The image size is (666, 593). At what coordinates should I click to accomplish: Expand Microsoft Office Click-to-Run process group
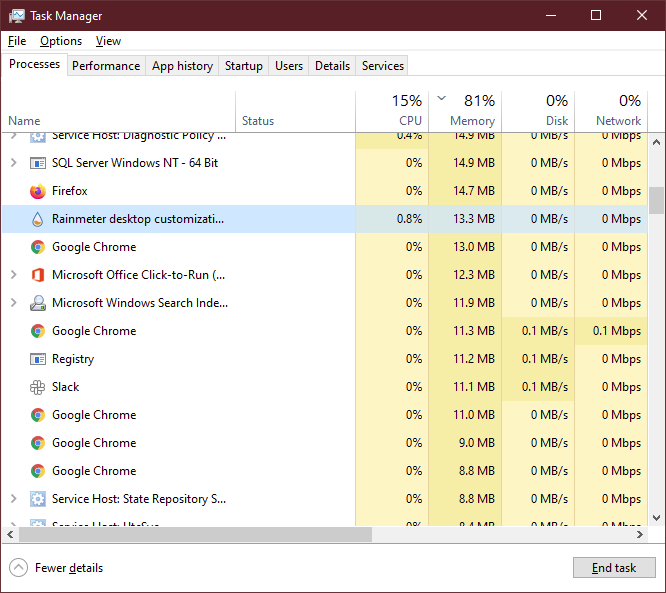tap(14, 275)
